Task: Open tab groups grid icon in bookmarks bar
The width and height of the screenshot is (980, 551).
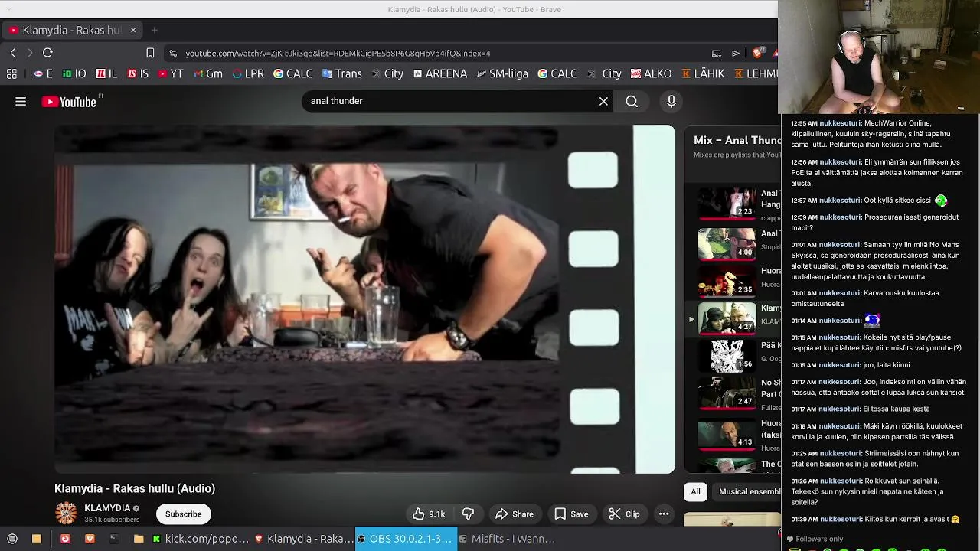Action: 11,73
